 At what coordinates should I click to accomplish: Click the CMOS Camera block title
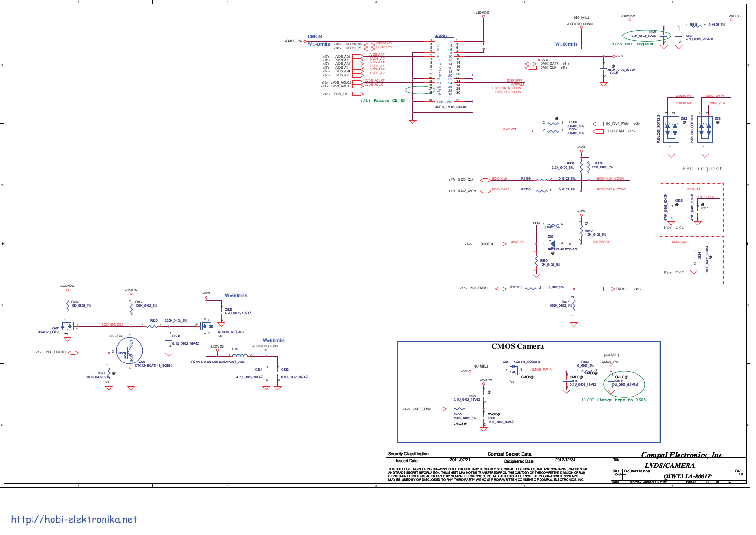pos(517,346)
